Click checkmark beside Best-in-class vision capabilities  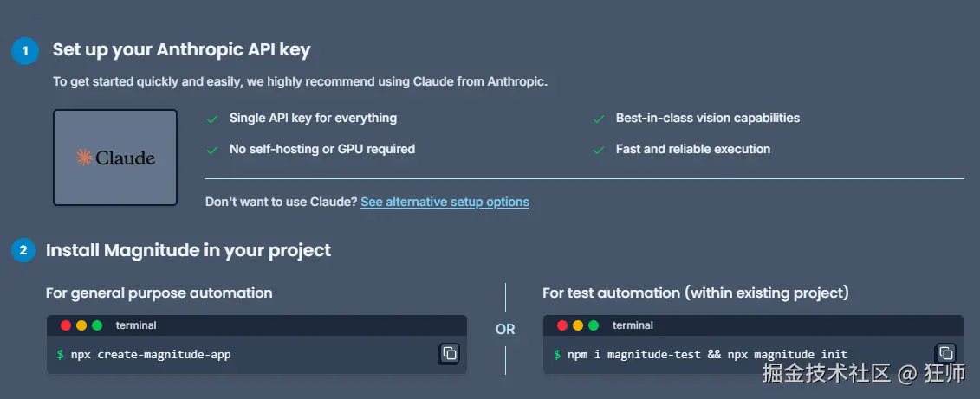[x=598, y=119]
